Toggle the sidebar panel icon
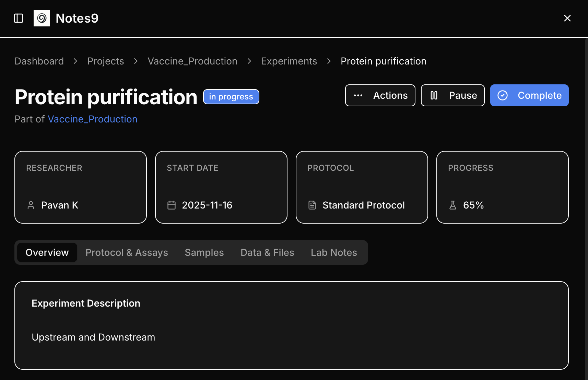588x380 pixels. coord(19,18)
